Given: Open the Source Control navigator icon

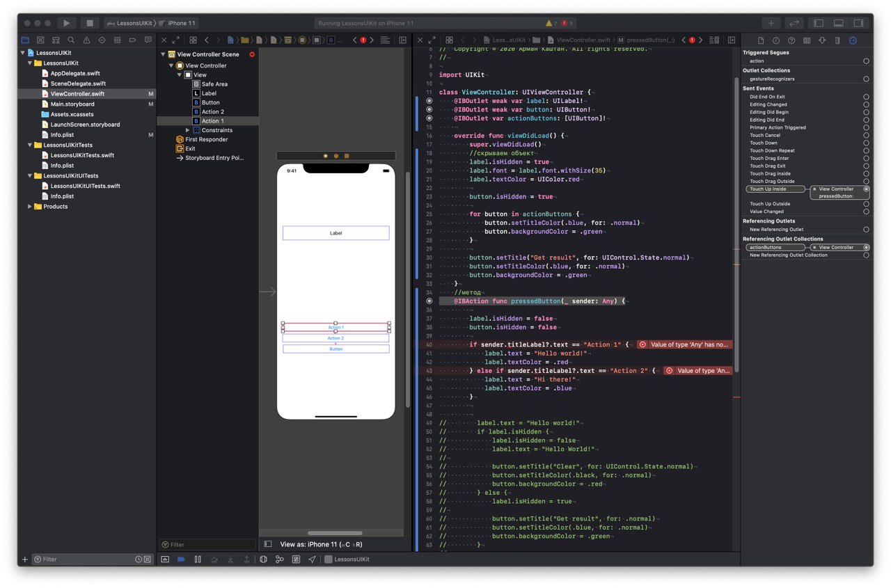Looking at the screenshot, I should (x=40, y=40).
